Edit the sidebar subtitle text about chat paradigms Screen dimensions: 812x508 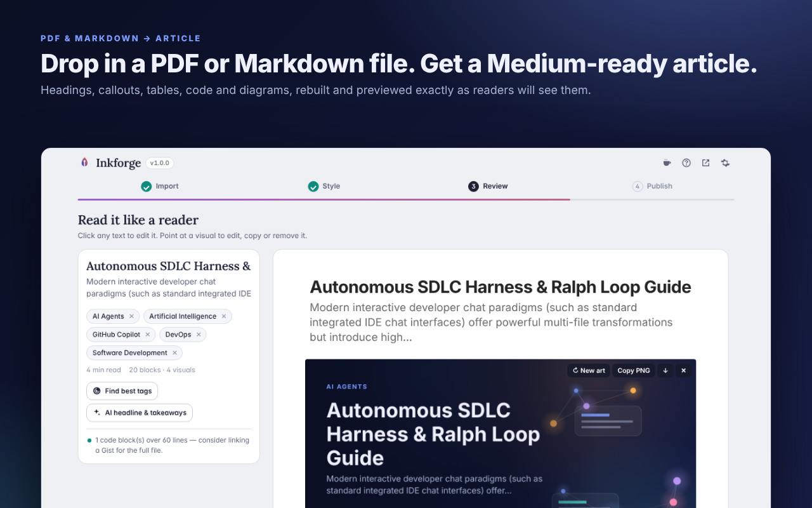tap(169, 288)
